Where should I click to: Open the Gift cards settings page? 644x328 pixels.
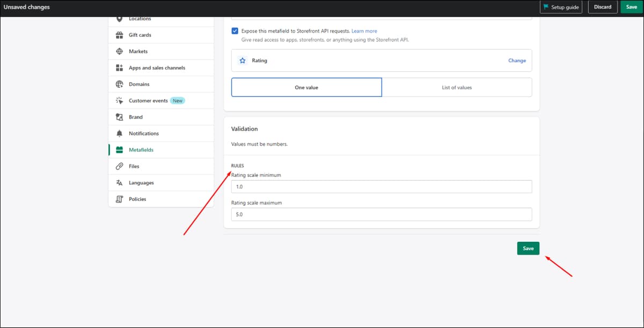(x=161, y=35)
